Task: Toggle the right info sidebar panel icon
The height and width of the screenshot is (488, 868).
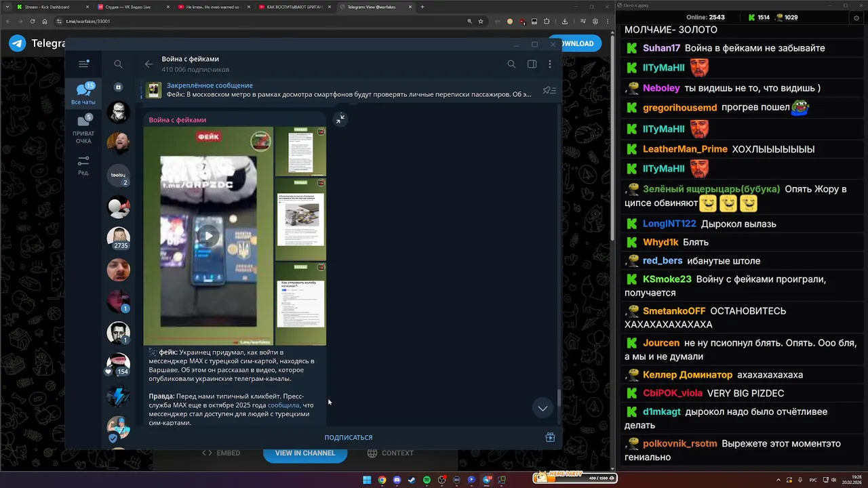Action: (532, 64)
